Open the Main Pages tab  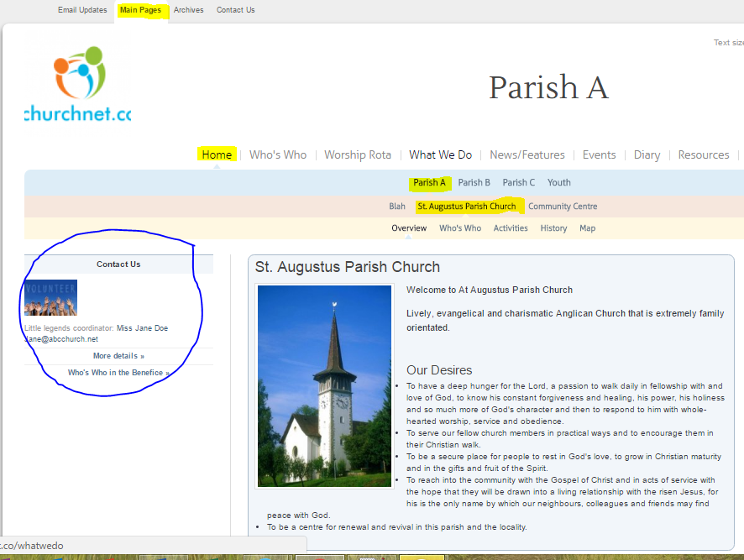(140, 10)
